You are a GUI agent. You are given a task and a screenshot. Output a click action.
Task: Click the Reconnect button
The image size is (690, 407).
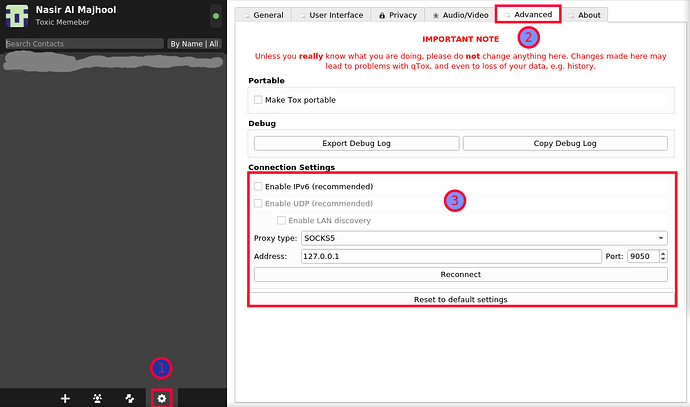coord(460,274)
